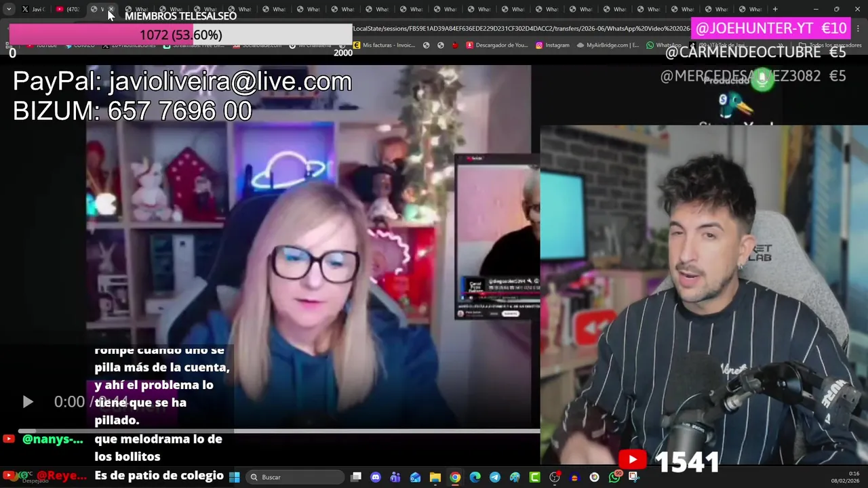Open File Explorer from the taskbar
The height and width of the screenshot is (488, 868).
(x=435, y=477)
